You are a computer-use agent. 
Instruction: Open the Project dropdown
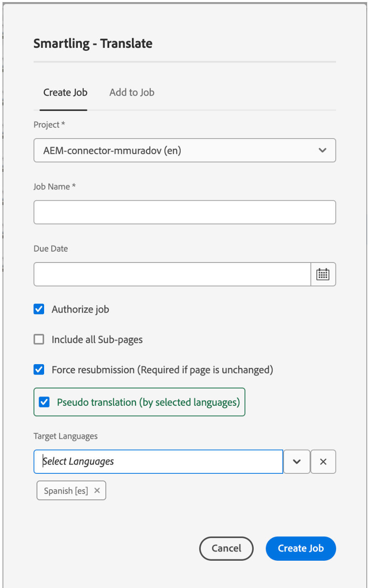185,150
